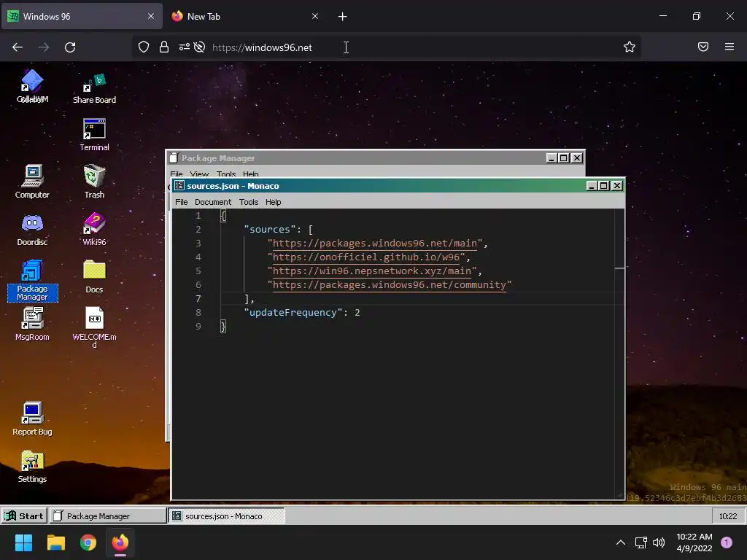Click the Windows 96 Start button

[24, 516]
